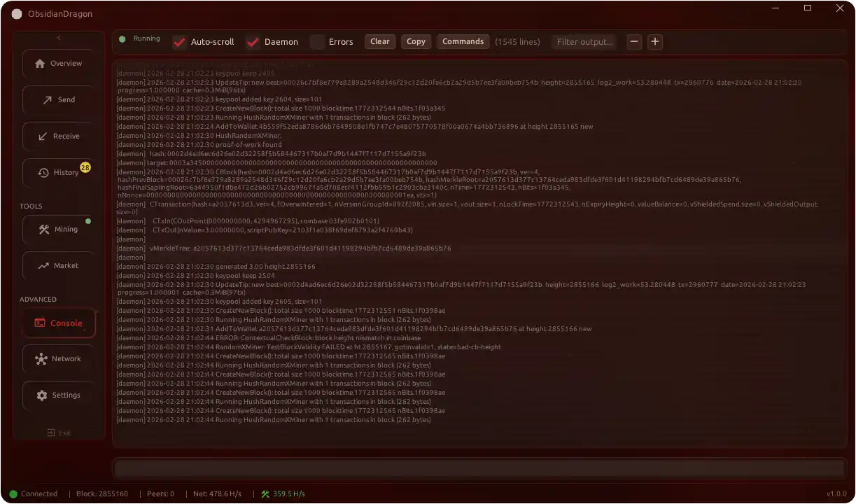Open the Console tab in sidebar

point(59,323)
